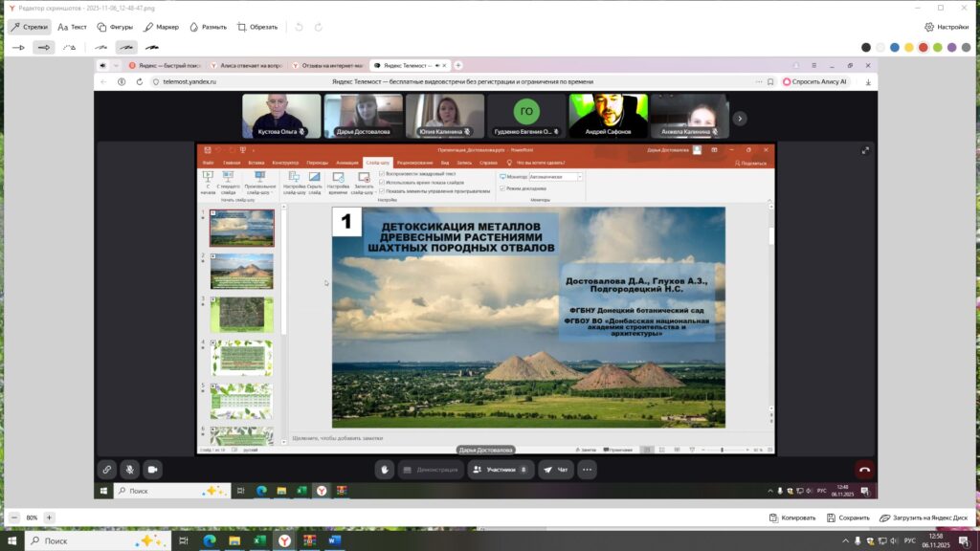980x551 pixels.
Task: Pick the Фигуры shapes tool
Action: 115,27
